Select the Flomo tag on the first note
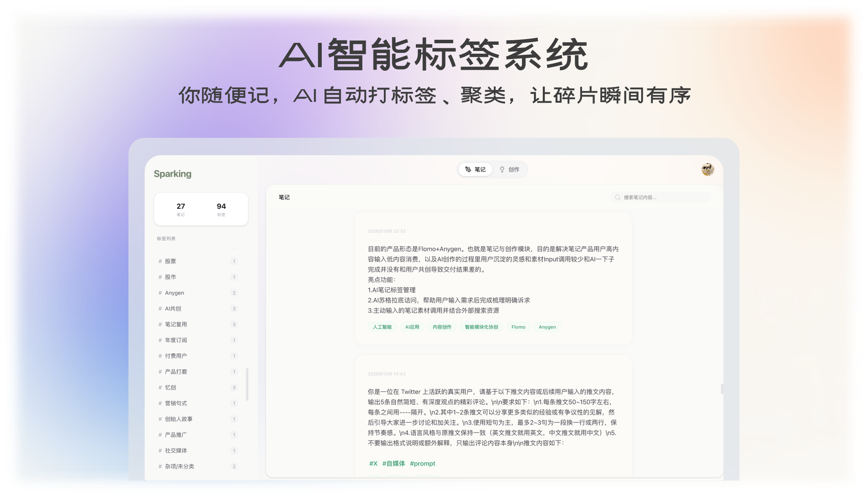Screen dimensions: 868x498 tap(518, 327)
